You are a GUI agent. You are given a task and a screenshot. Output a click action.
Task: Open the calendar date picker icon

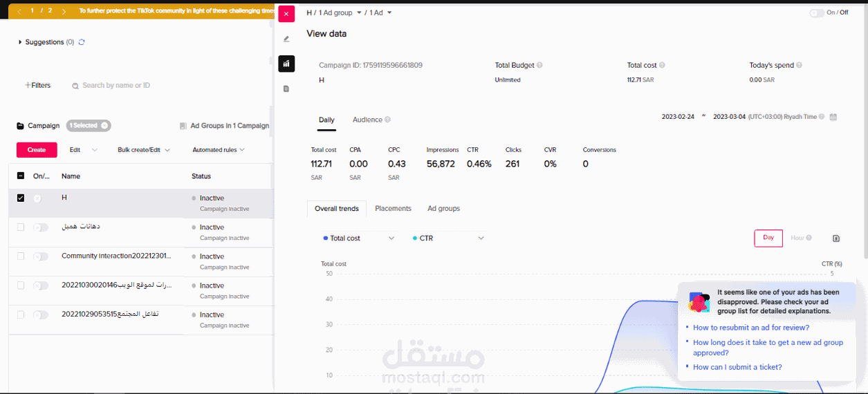coord(833,117)
